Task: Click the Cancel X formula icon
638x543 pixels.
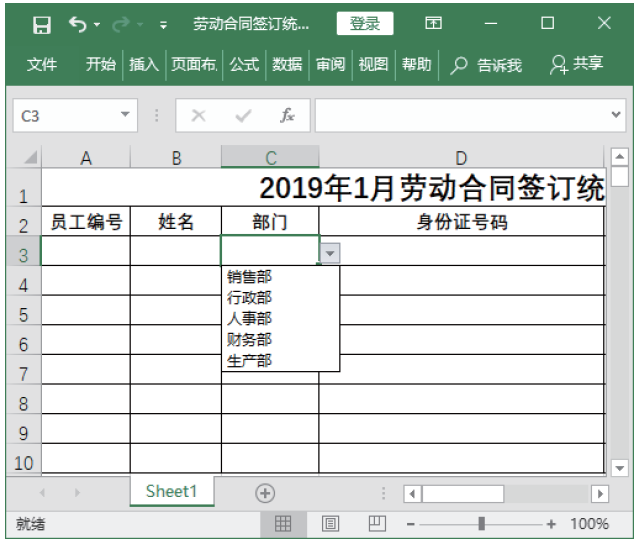Action: (198, 116)
